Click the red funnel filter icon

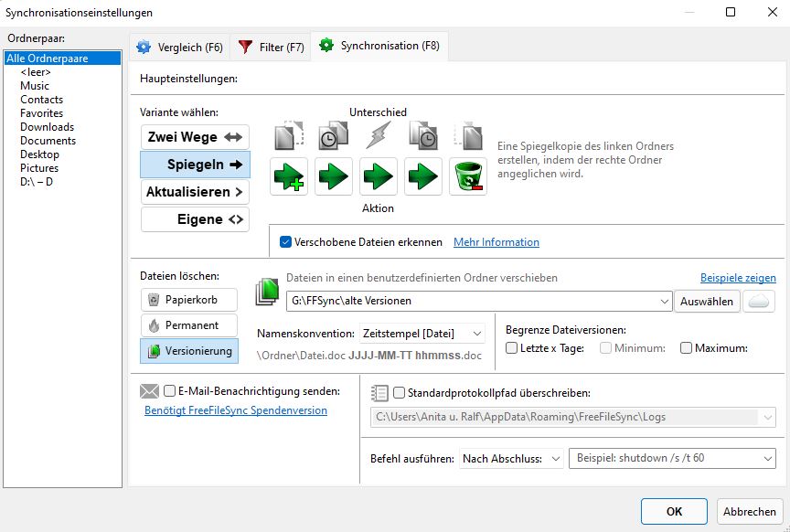(x=245, y=47)
